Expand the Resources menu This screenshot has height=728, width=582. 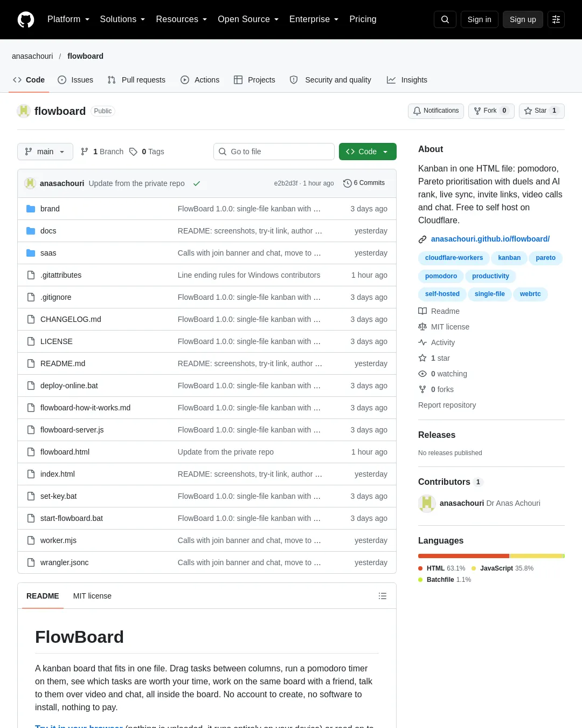coord(182,19)
